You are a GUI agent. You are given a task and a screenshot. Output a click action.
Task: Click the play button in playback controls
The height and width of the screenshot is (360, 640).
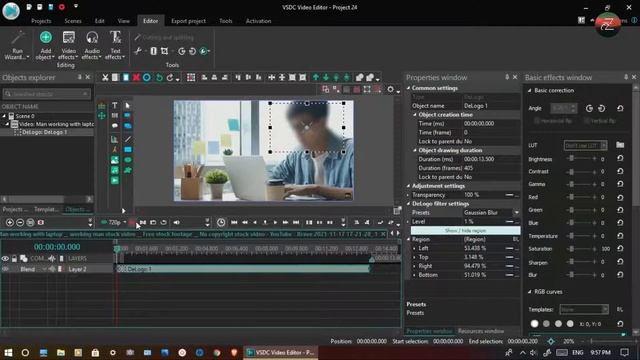pos(275,222)
